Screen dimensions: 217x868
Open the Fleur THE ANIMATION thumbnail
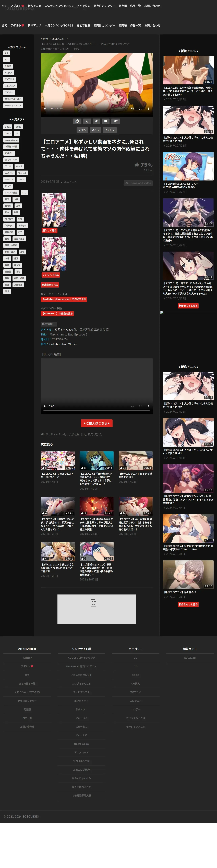click(188, 166)
